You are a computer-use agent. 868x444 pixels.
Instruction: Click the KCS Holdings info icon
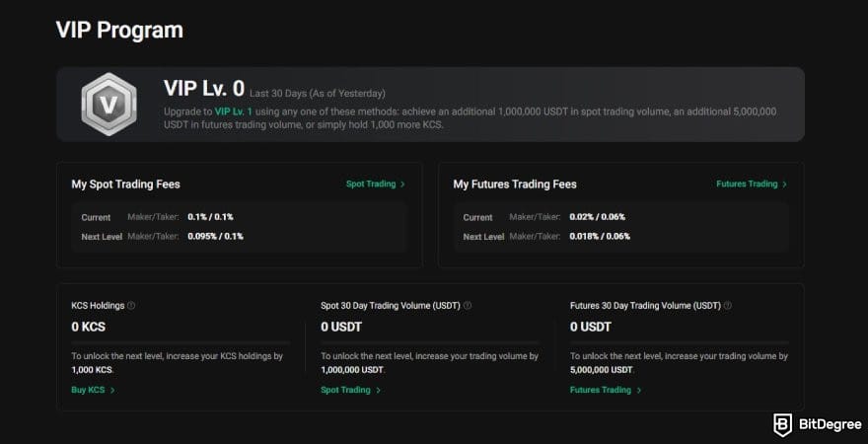click(x=131, y=306)
